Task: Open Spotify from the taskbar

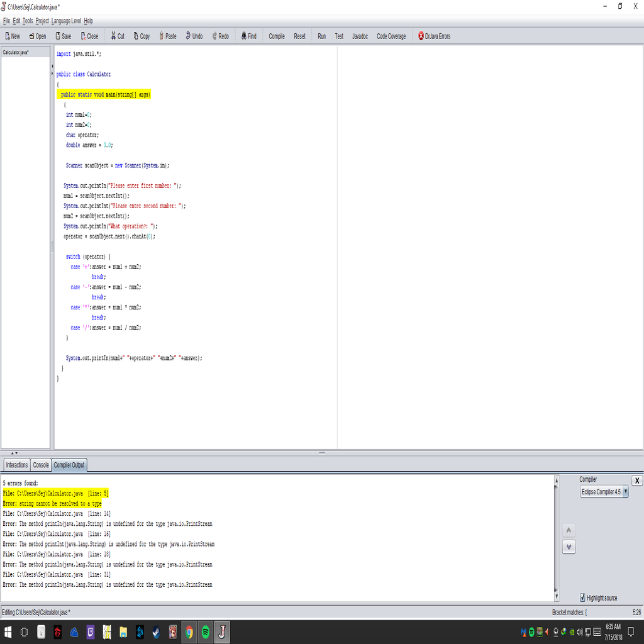Action: coord(205,632)
